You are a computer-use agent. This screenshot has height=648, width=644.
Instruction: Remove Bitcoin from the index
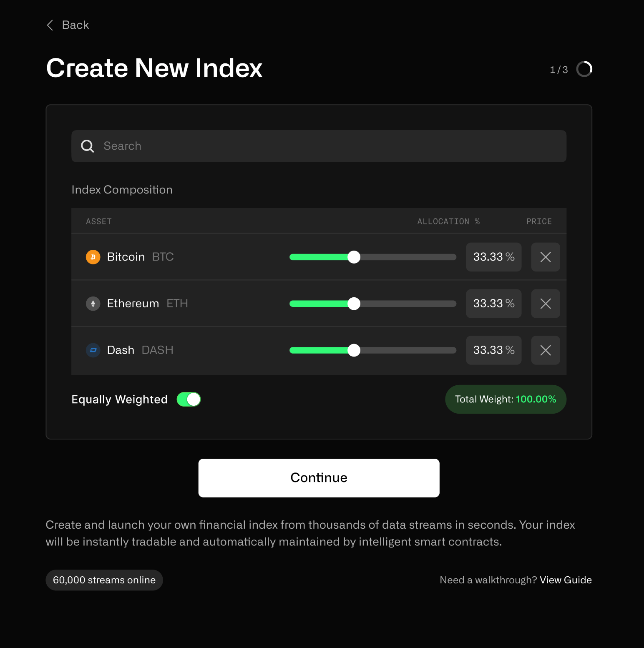click(x=546, y=257)
